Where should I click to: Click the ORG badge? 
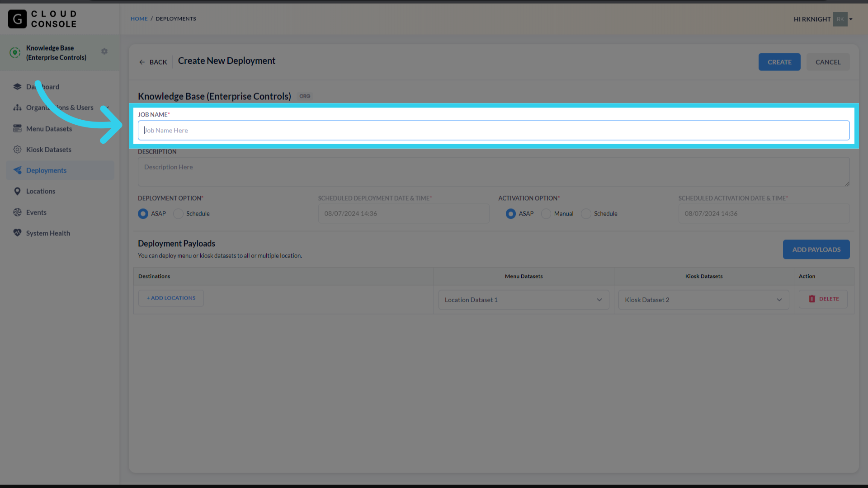point(305,96)
